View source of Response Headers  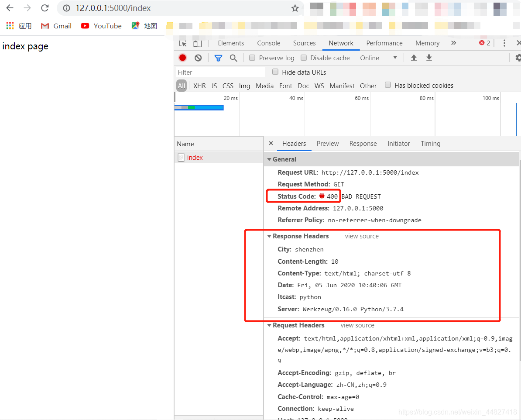(361, 236)
